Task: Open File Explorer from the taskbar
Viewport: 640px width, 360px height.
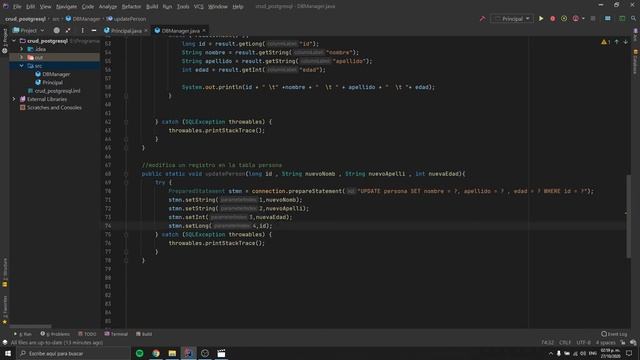Action: pyautogui.click(x=172, y=353)
